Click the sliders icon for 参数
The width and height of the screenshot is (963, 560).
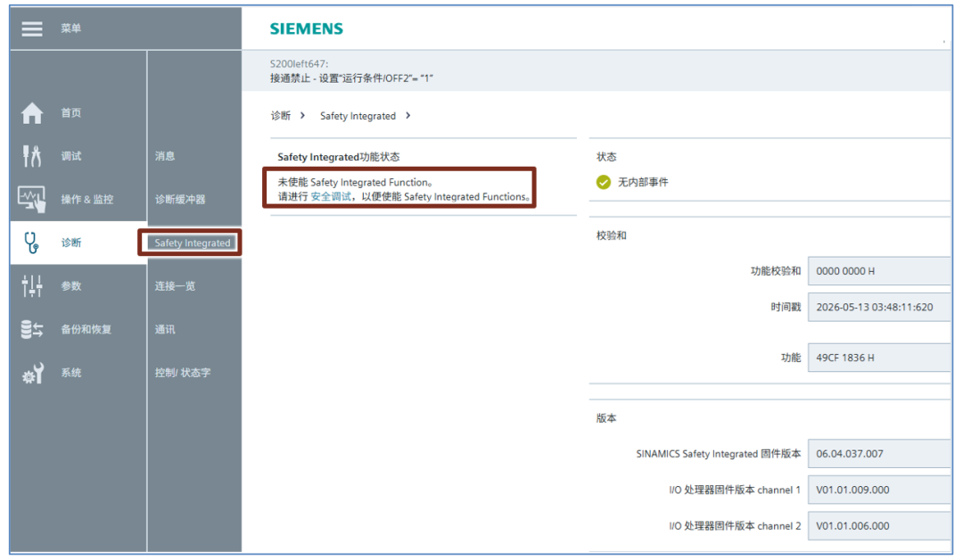(x=32, y=285)
